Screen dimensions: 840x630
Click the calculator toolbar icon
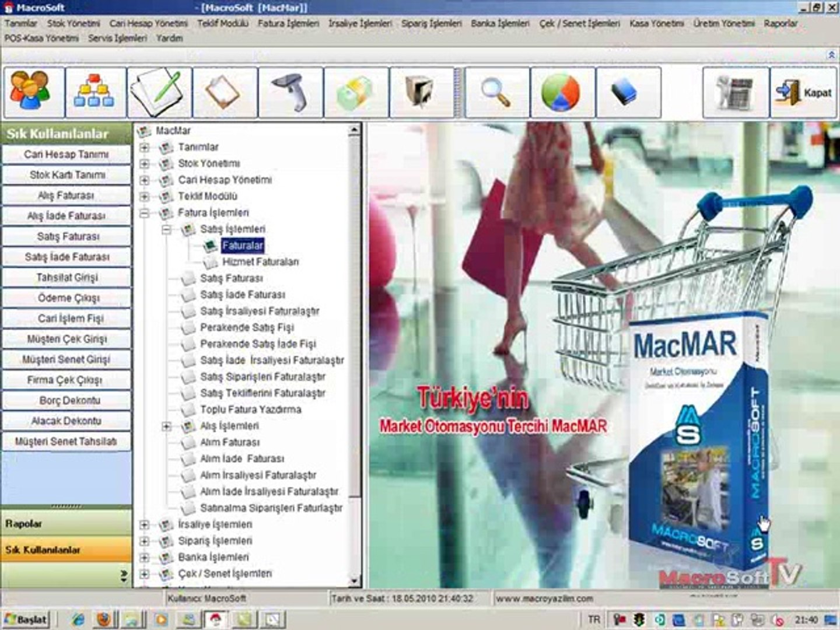(x=736, y=93)
